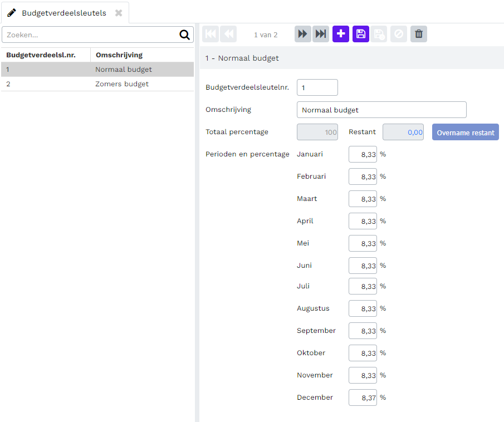This screenshot has height=422, width=504.
Task: Click the cancel changes icon
Action: coord(399,34)
